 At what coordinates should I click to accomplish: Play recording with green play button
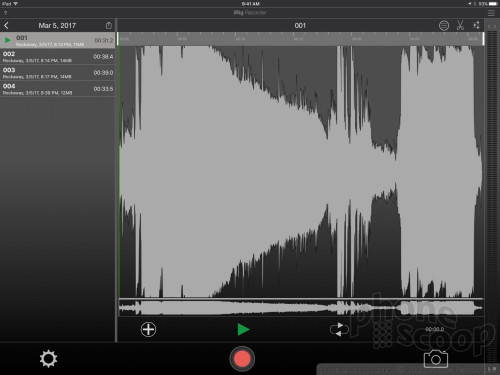243,329
